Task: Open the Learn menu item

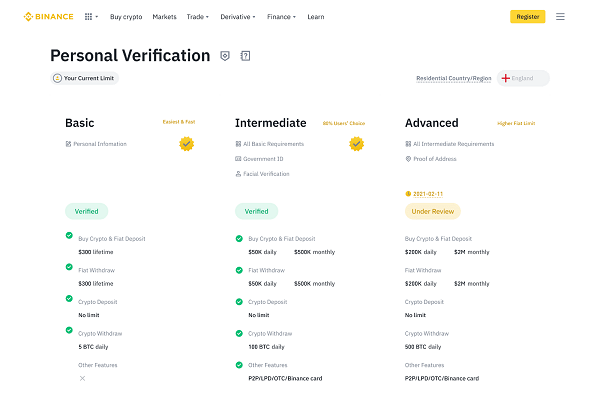Action: [x=316, y=17]
